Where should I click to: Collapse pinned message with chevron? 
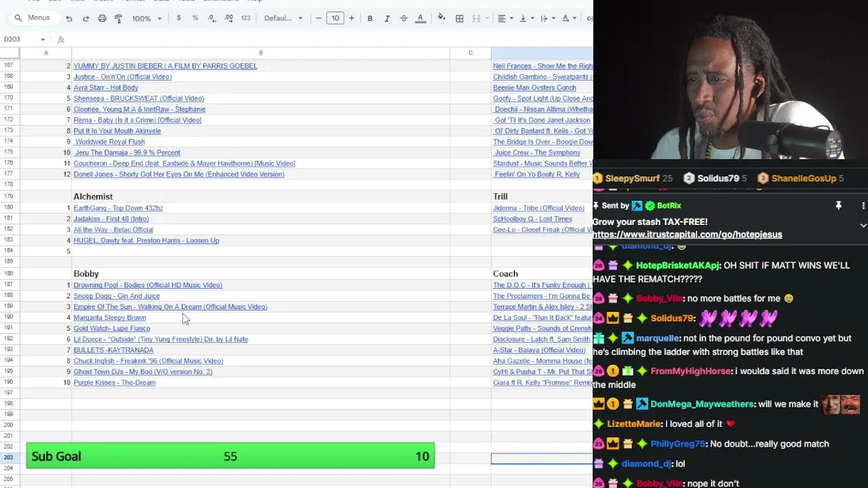863,225
